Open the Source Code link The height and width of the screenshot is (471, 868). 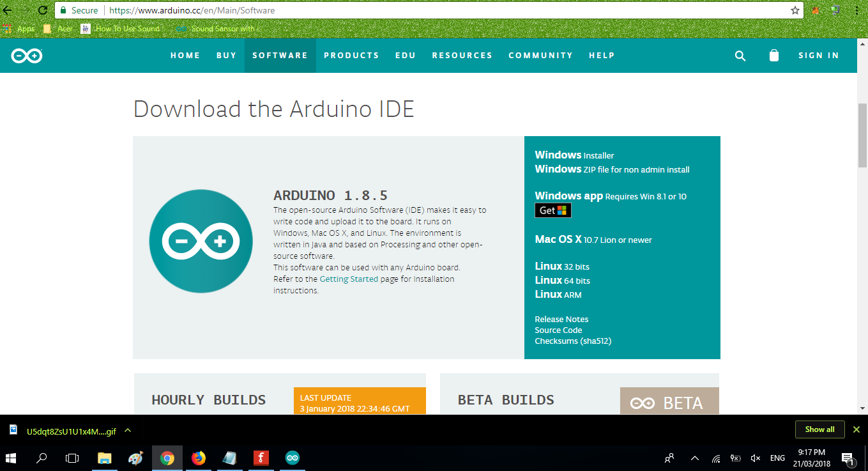(558, 330)
